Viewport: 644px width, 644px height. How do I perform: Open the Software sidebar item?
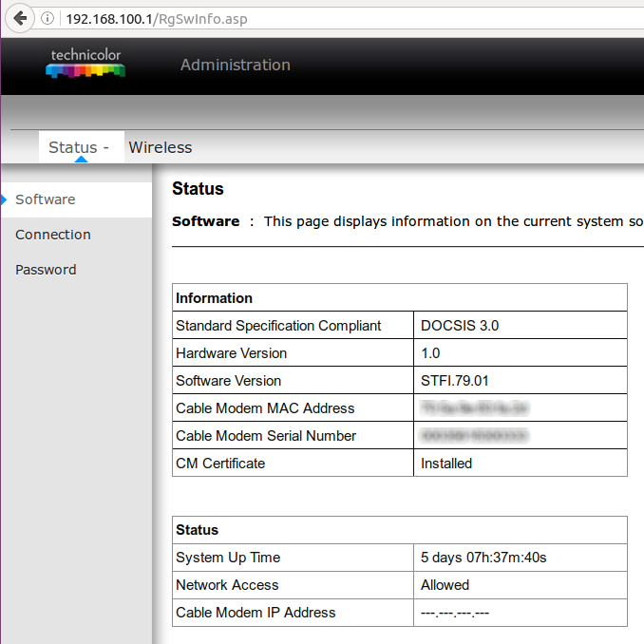pos(76,199)
